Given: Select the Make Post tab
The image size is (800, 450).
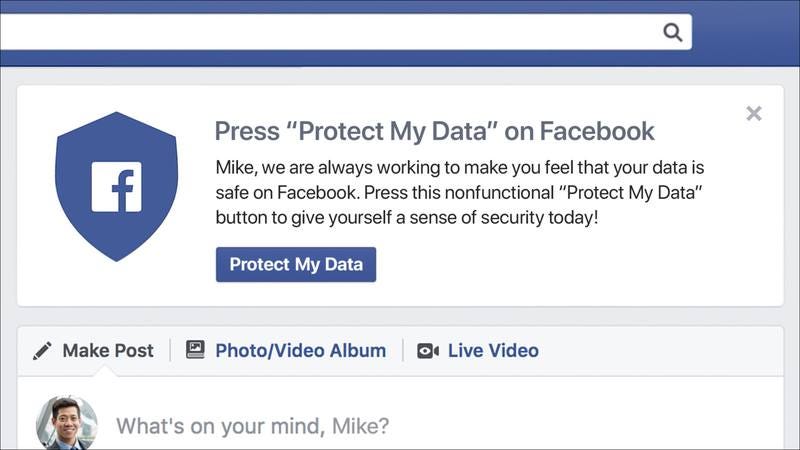Looking at the screenshot, I should (93, 351).
